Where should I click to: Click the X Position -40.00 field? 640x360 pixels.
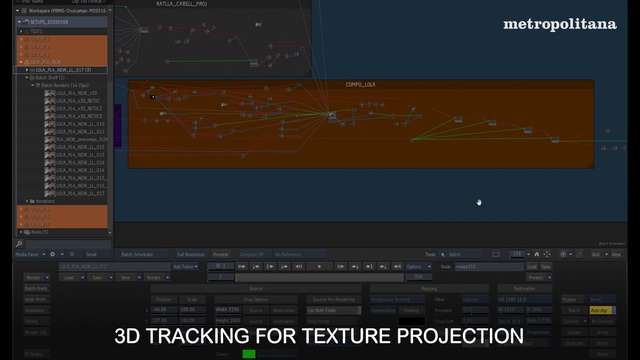[164, 311]
